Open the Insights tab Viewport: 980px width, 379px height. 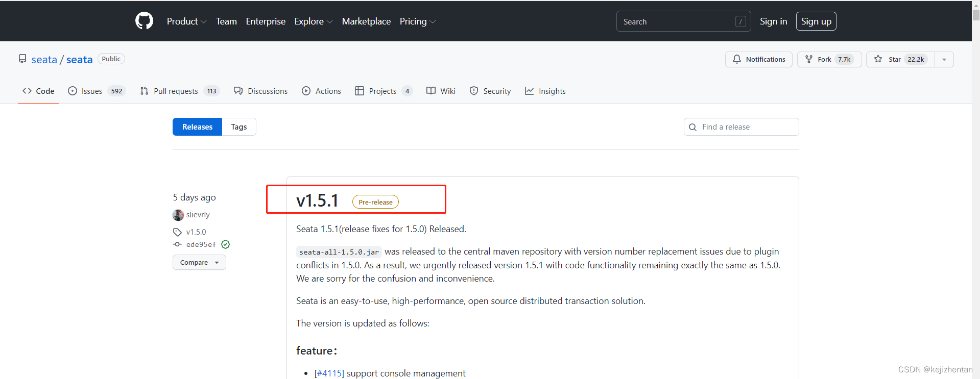coord(545,91)
